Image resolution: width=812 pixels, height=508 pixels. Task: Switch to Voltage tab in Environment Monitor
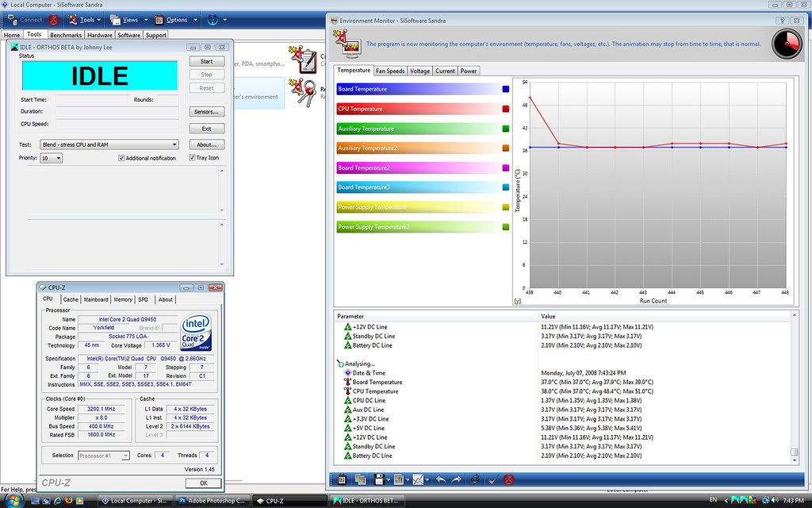419,71
